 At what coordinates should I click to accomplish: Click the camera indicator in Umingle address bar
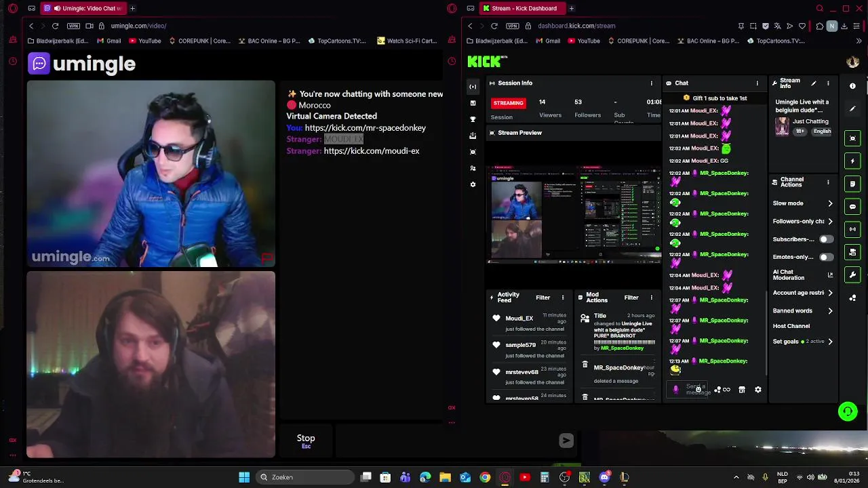coord(89,26)
